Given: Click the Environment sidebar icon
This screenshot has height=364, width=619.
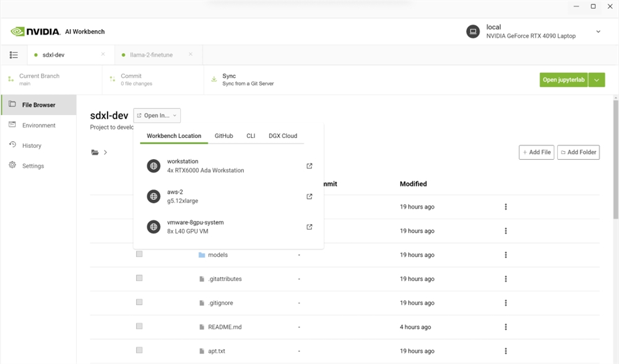Looking at the screenshot, I should (x=12, y=125).
